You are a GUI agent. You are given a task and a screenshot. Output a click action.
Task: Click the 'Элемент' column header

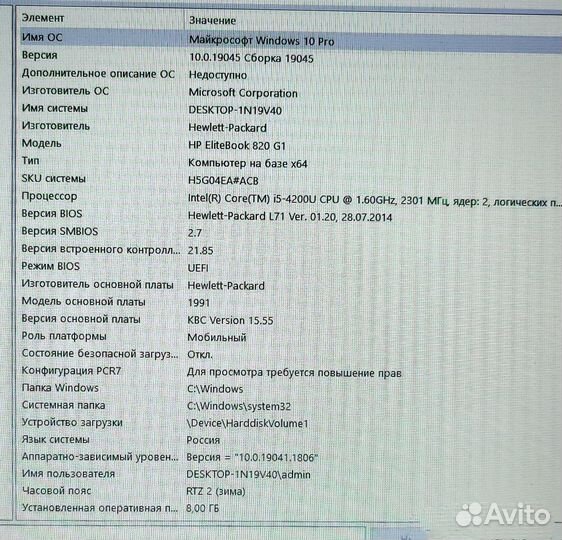(43, 18)
